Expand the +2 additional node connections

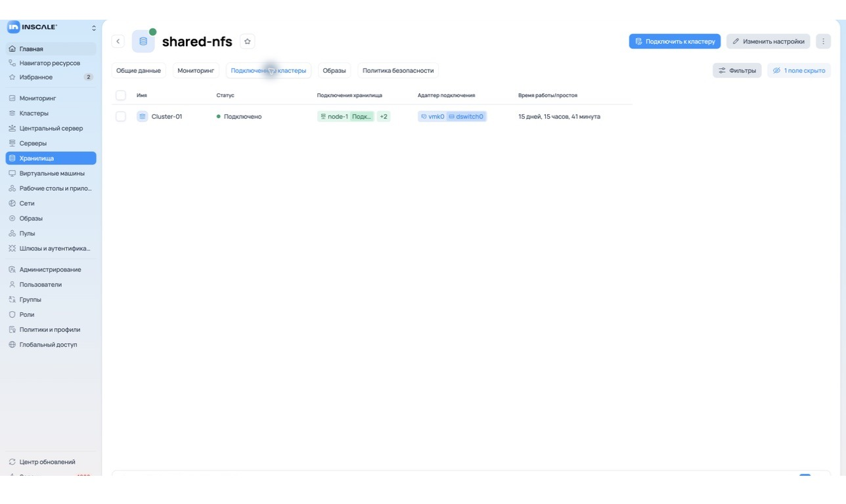pyautogui.click(x=384, y=116)
